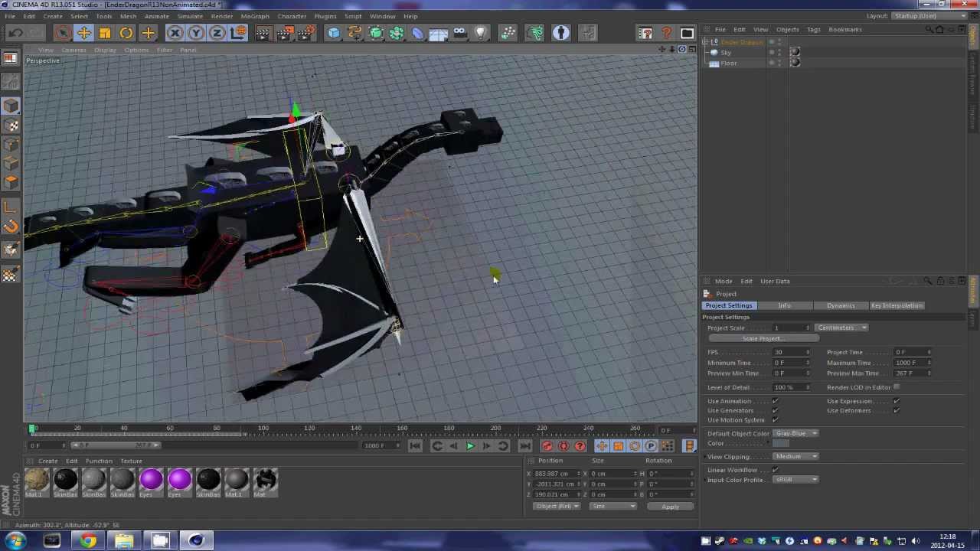
Task: Toggle X-axis lock icon
Action: pos(175,33)
